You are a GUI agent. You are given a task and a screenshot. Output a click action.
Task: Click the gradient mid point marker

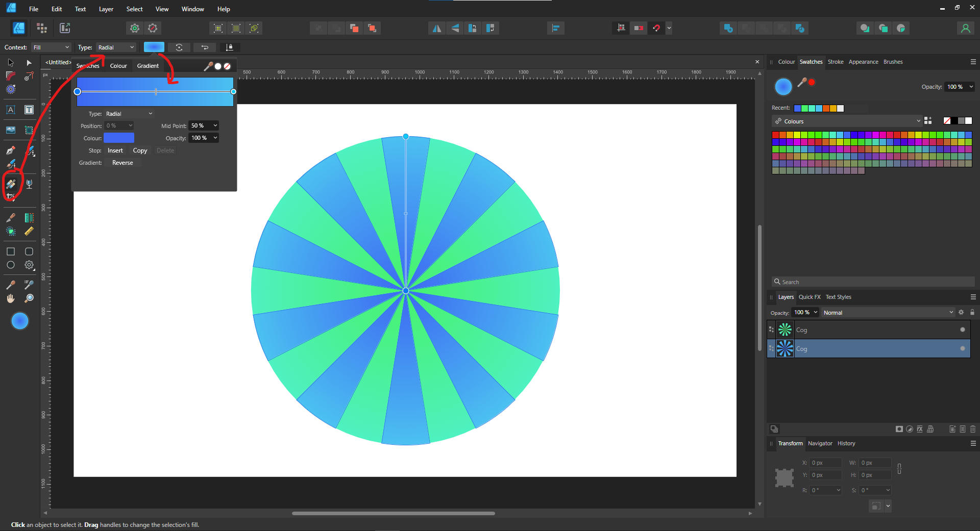pyautogui.click(x=156, y=92)
